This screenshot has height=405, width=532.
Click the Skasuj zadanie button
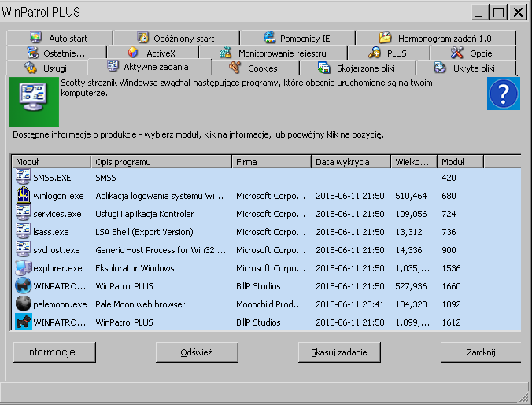339,352
